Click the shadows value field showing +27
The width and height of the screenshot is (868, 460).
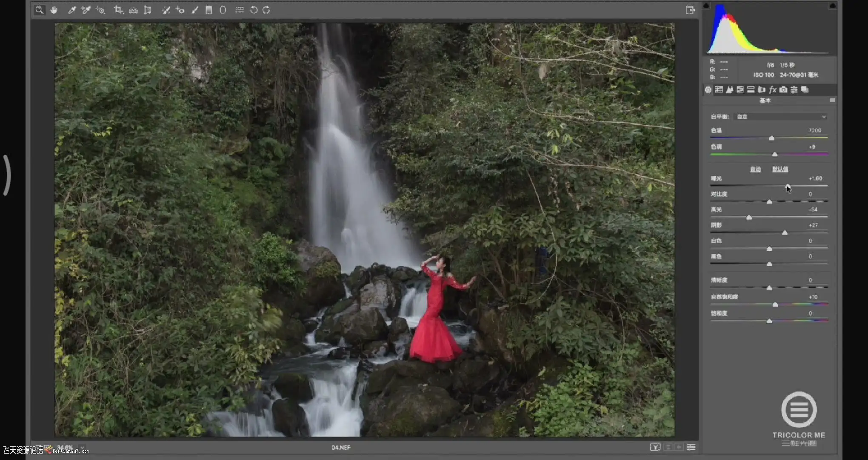pos(813,225)
